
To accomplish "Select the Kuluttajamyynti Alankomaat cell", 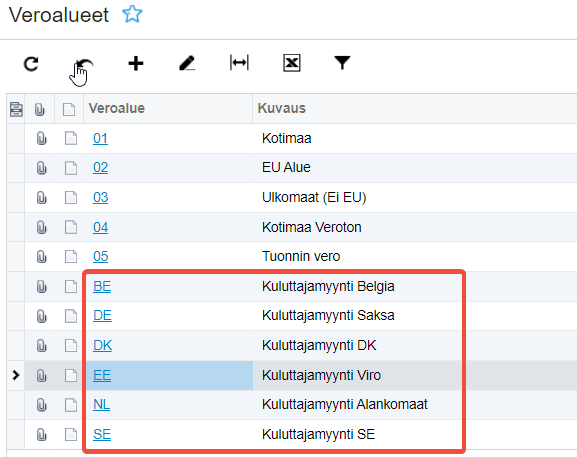I will coord(415,405).
